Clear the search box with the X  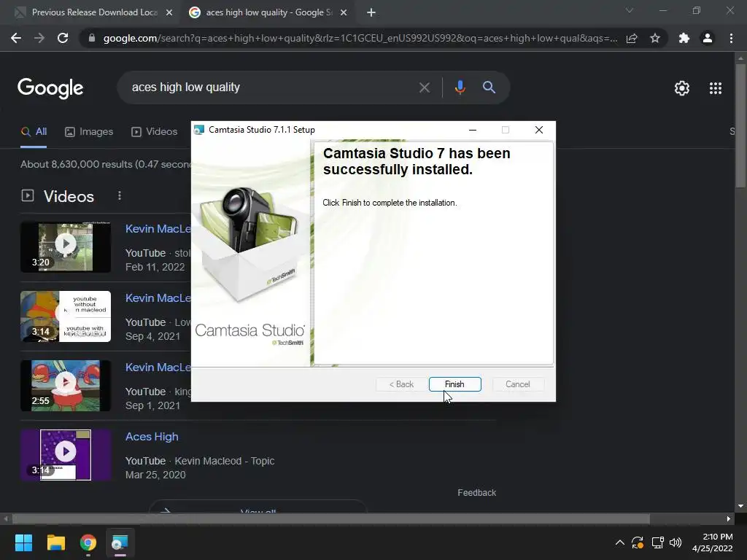pyautogui.click(x=424, y=87)
